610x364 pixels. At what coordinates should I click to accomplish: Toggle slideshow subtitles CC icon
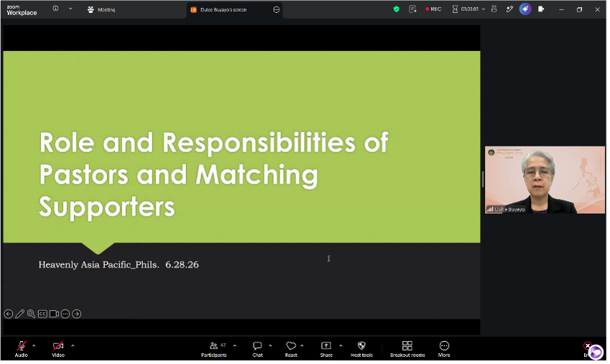pos(43,315)
